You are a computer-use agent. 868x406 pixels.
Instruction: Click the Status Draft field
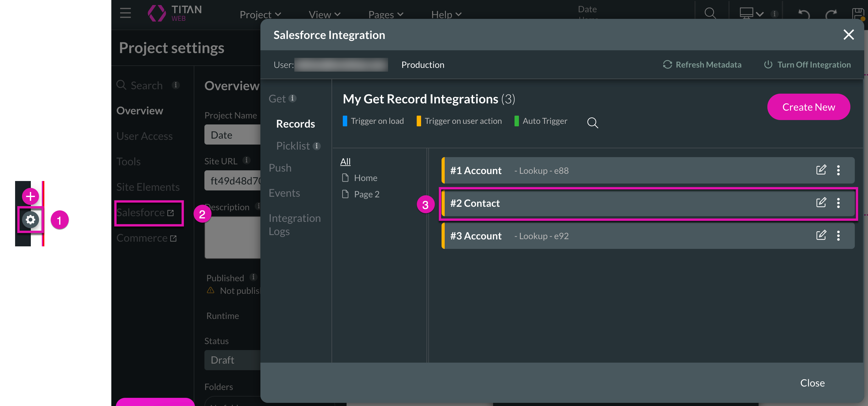tap(232, 360)
